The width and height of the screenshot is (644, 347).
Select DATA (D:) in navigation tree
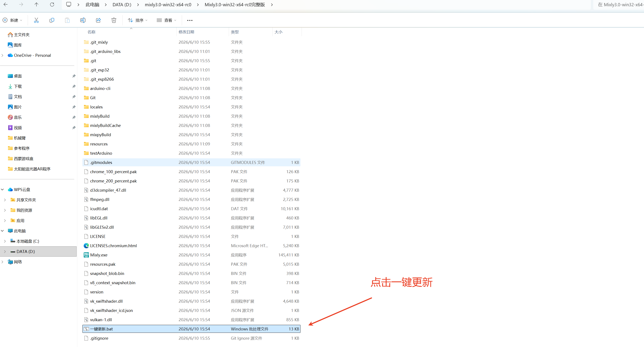point(38,251)
